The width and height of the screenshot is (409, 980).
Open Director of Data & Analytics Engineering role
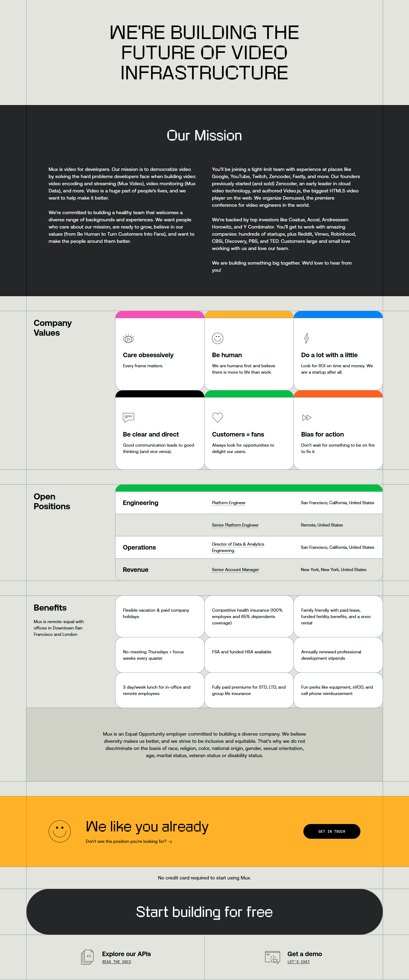click(x=238, y=547)
